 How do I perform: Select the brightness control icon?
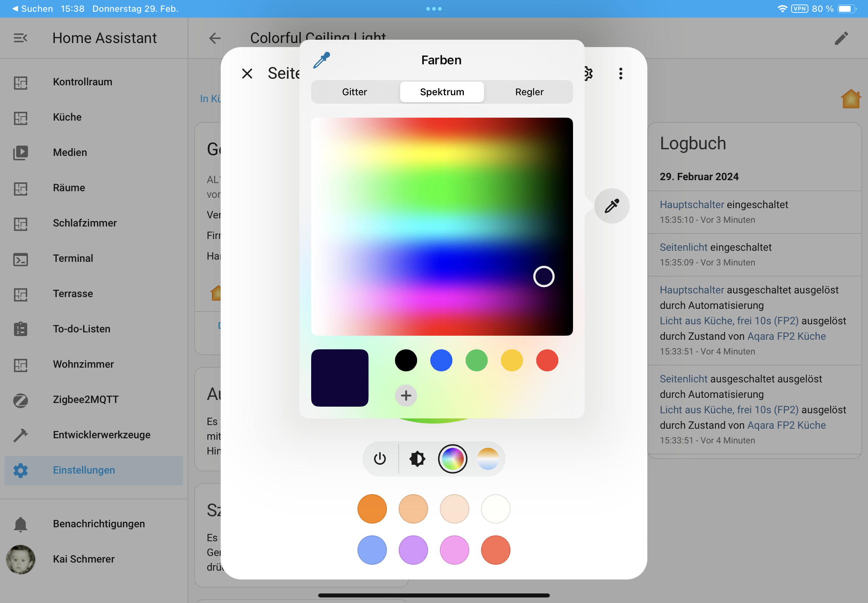[x=417, y=459]
